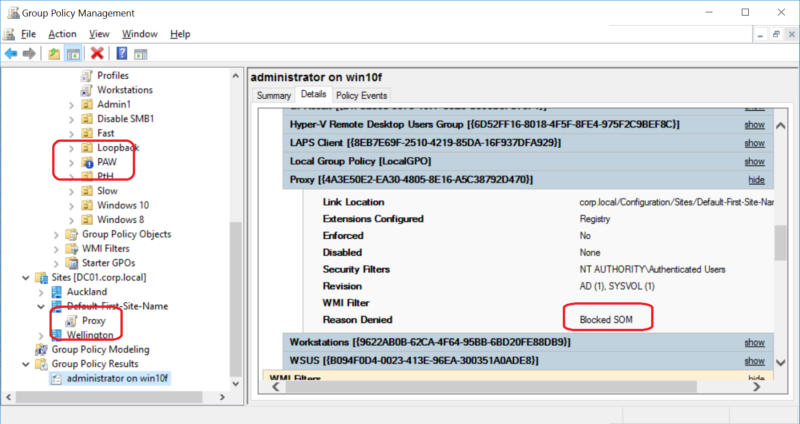Click the Up One Level folder icon
The image size is (800, 424).
coord(54,53)
